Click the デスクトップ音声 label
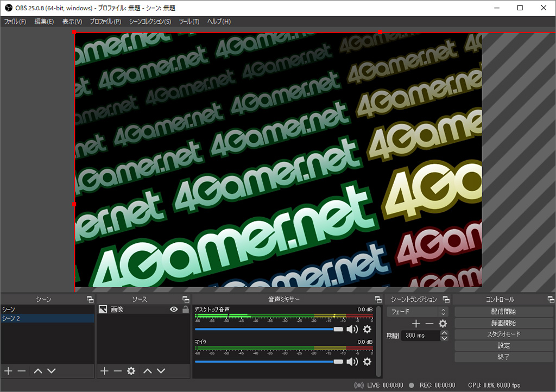 tap(212, 309)
